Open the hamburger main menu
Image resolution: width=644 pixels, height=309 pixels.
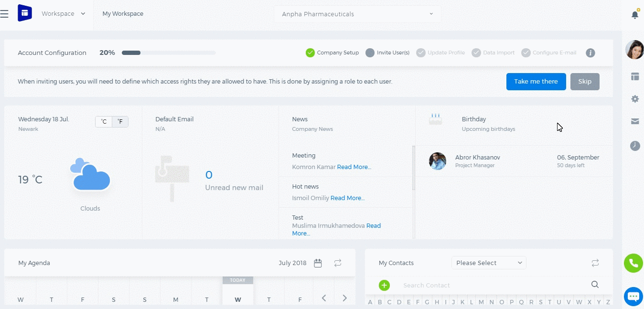point(4,14)
